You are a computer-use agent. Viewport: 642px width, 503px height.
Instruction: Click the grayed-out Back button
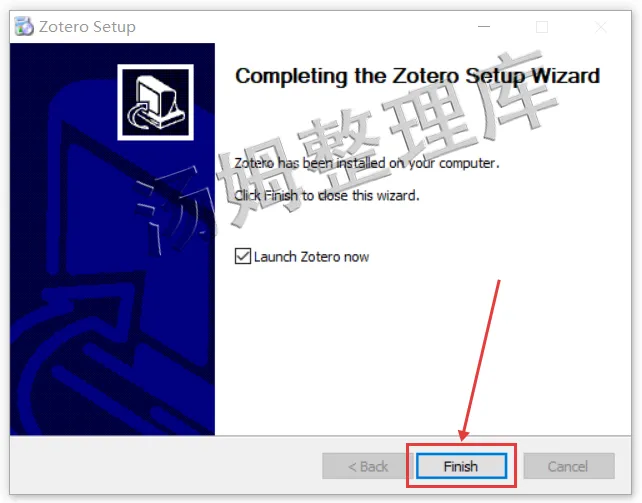coord(365,466)
